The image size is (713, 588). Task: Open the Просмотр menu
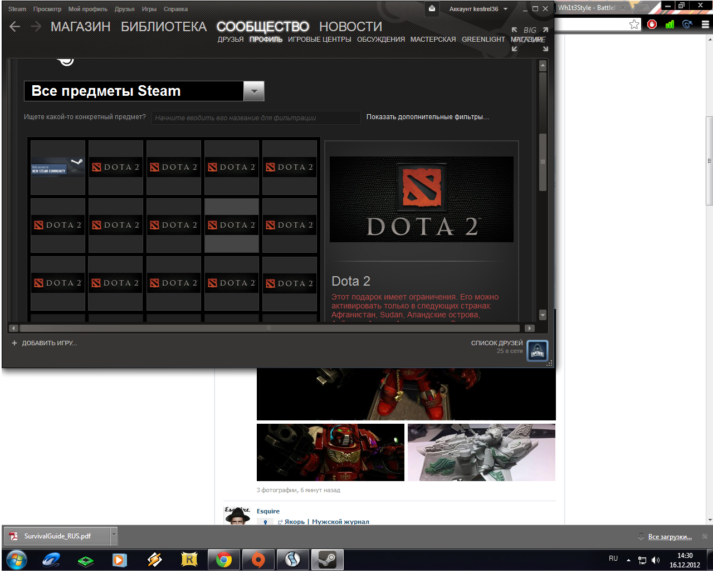[47, 9]
